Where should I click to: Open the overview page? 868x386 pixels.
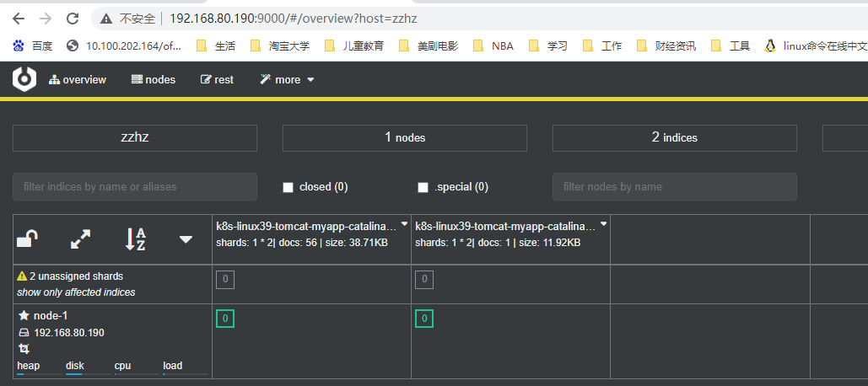coord(78,79)
